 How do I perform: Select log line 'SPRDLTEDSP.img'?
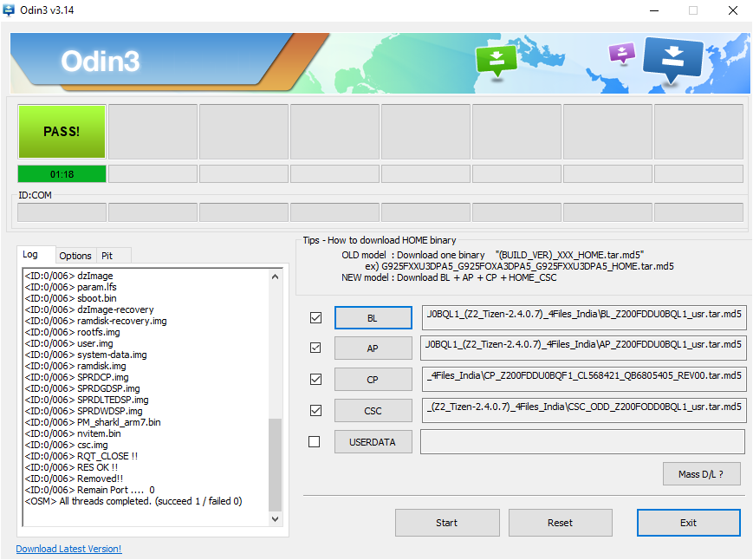87,400
